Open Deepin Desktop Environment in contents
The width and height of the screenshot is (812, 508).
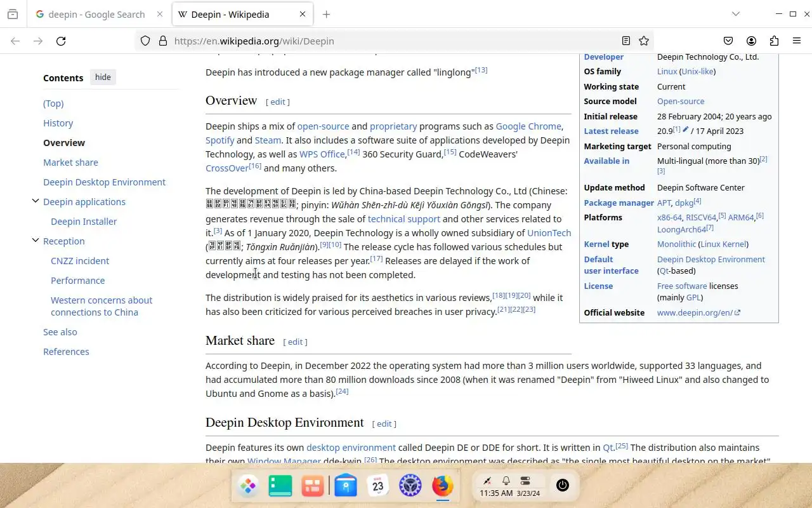pos(104,182)
